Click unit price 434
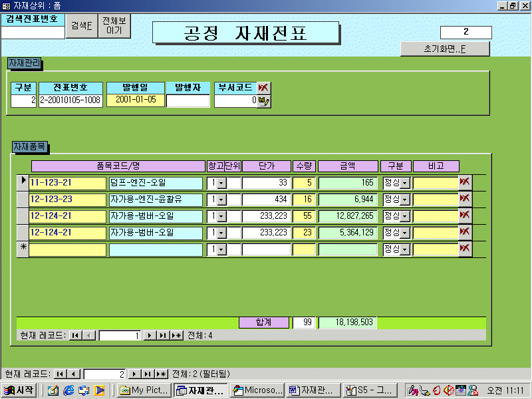532x399 pixels. pyautogui.click(x=267, y=199)
